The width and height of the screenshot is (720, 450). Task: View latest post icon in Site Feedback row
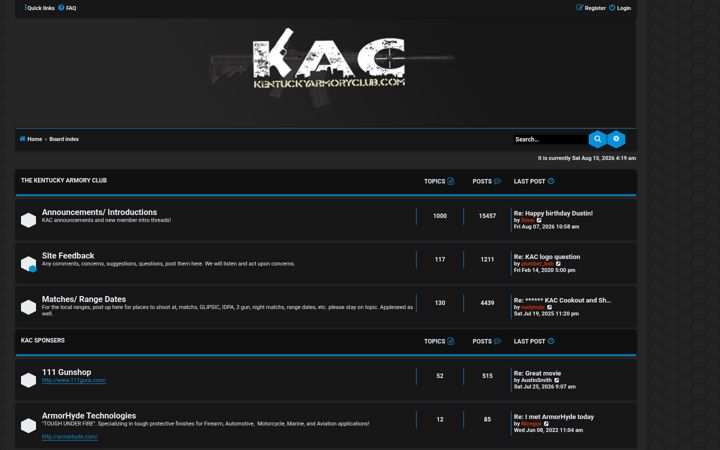pyautogui.click(x=558, y=264)
